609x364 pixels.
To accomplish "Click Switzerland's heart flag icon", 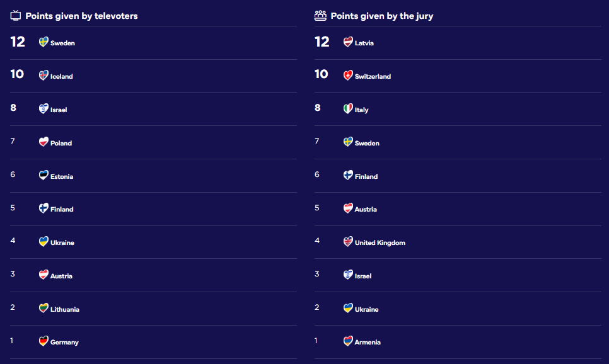I will 348,76.
